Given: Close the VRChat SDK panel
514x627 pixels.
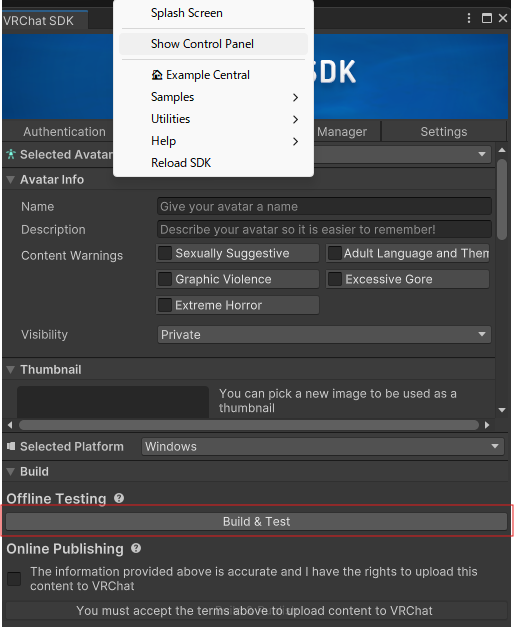Looking at the screenshot, I should click(x=503, y=18).
